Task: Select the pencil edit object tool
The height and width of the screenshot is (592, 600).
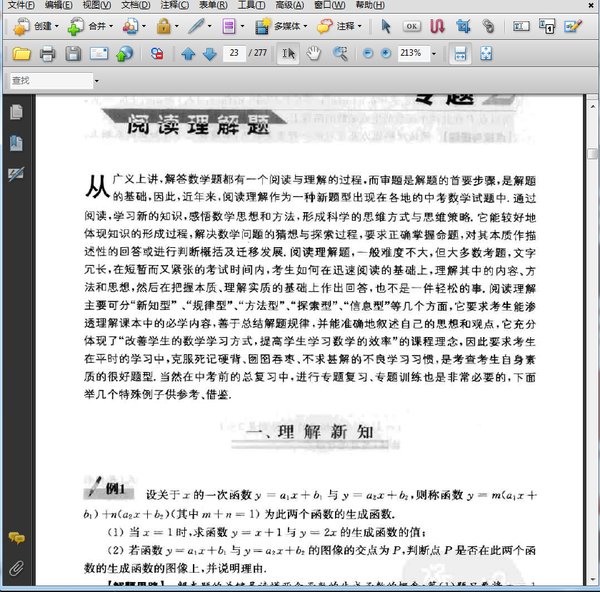Action: (x=572, y=26)
